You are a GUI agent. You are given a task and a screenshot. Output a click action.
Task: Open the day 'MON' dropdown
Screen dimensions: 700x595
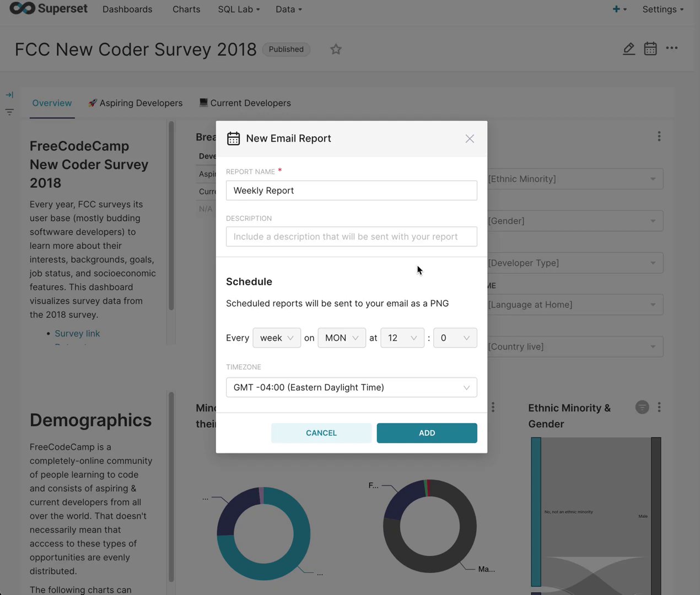pyautogui.click(x=342, y=338)
